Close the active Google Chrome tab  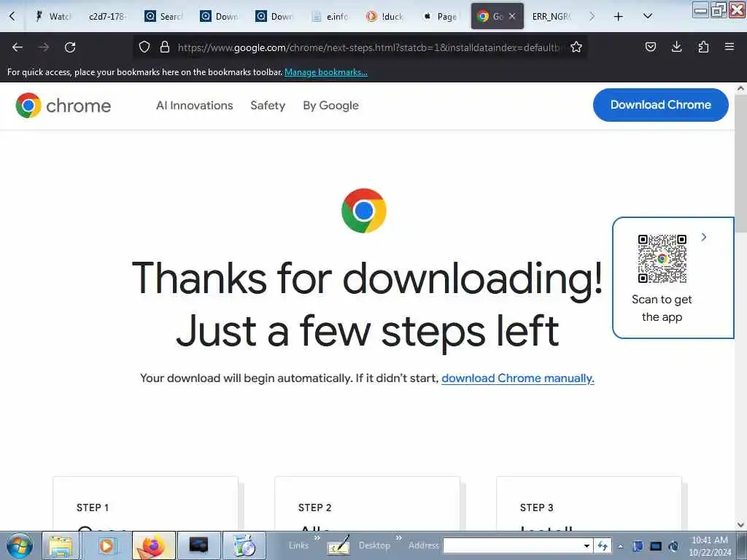(x=512, y=16)
